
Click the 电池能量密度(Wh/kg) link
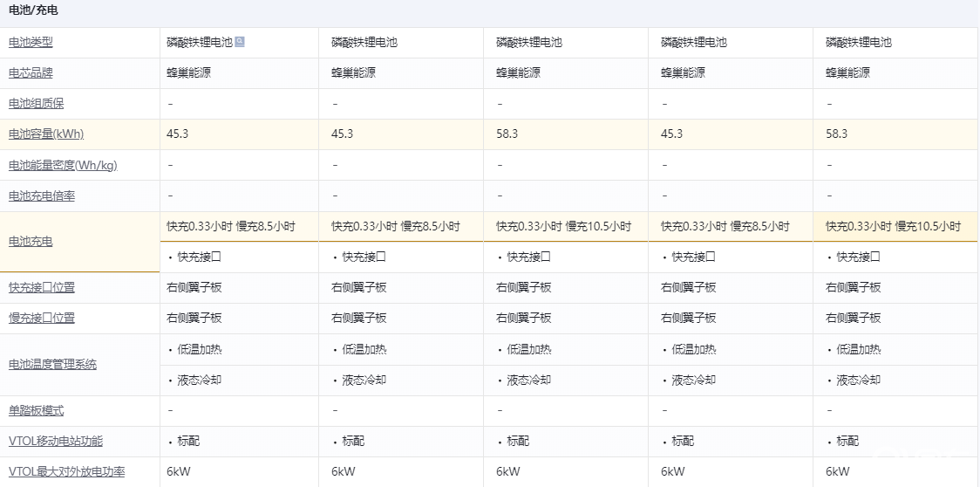click(63, 165)
